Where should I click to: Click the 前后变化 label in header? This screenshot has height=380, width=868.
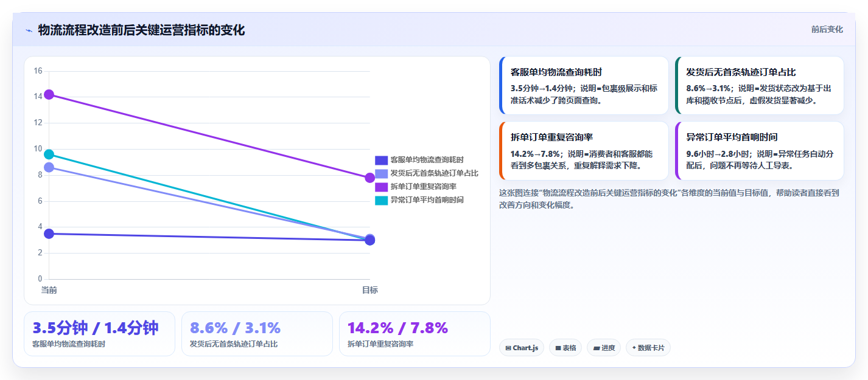click(827, 29)
